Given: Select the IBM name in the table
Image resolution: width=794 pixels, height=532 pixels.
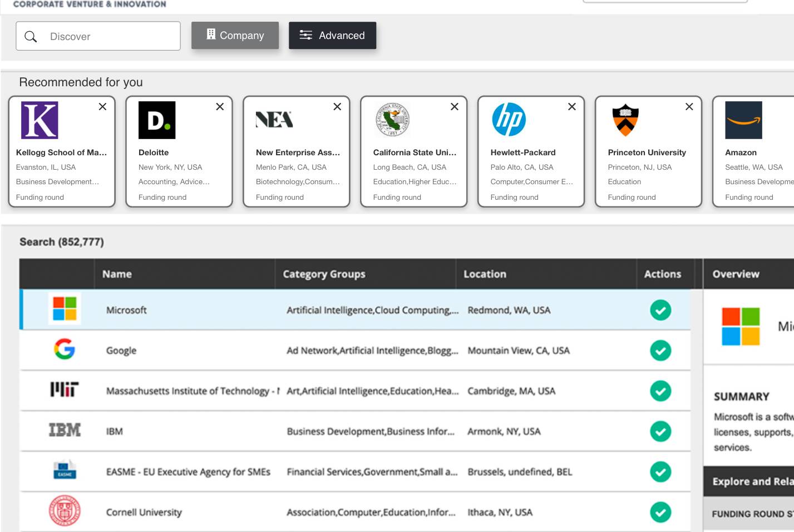Looking at the screenshot, I should (x=115, y=431).
